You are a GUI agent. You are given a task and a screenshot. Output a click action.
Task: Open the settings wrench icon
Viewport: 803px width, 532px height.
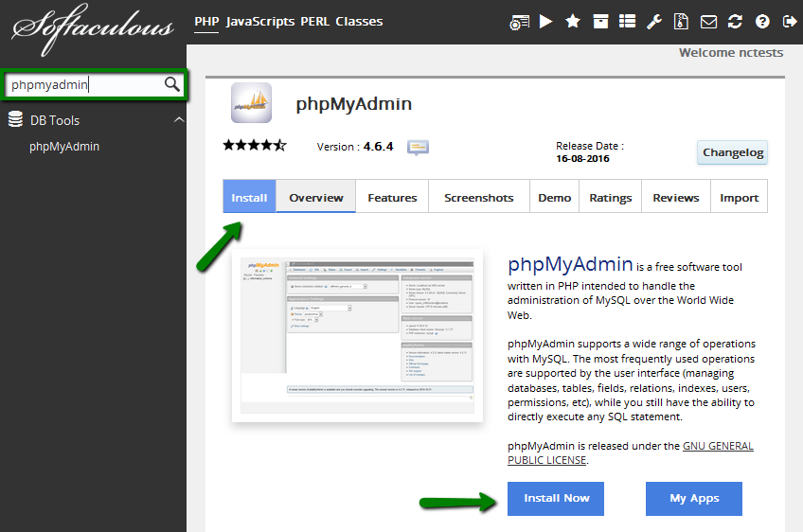pyautogui.click(x=654, y=22)
